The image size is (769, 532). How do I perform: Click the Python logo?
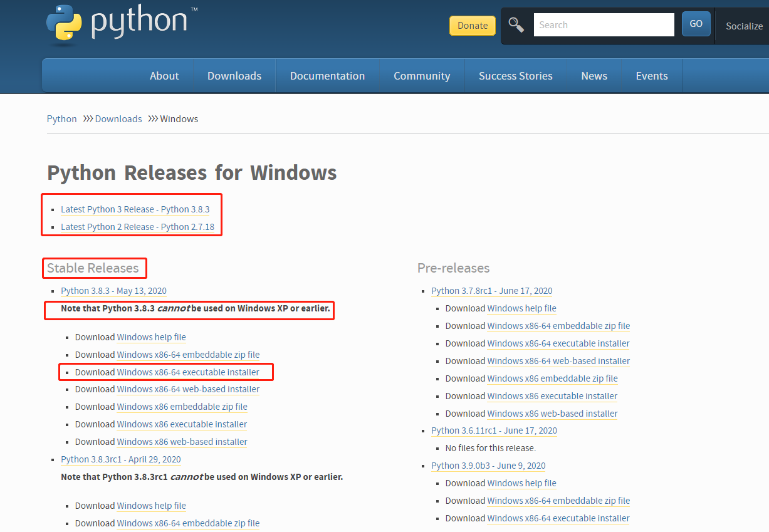click(122, 24)
